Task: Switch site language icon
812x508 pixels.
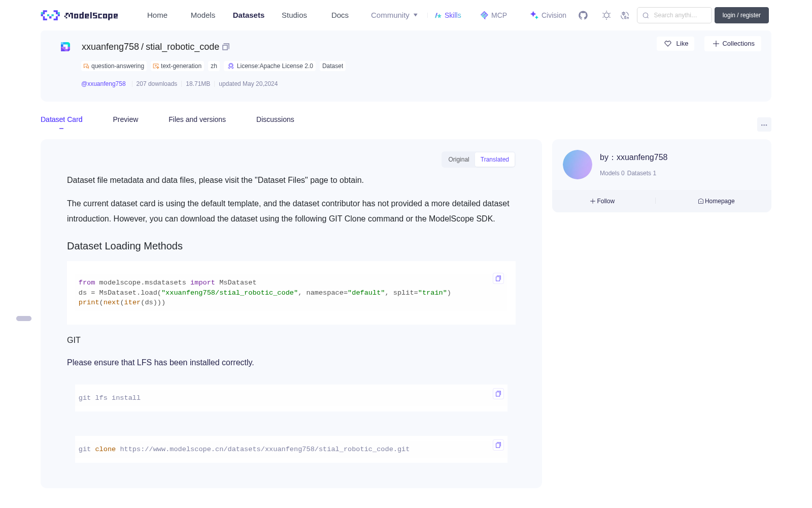Action: click(625, 15)
